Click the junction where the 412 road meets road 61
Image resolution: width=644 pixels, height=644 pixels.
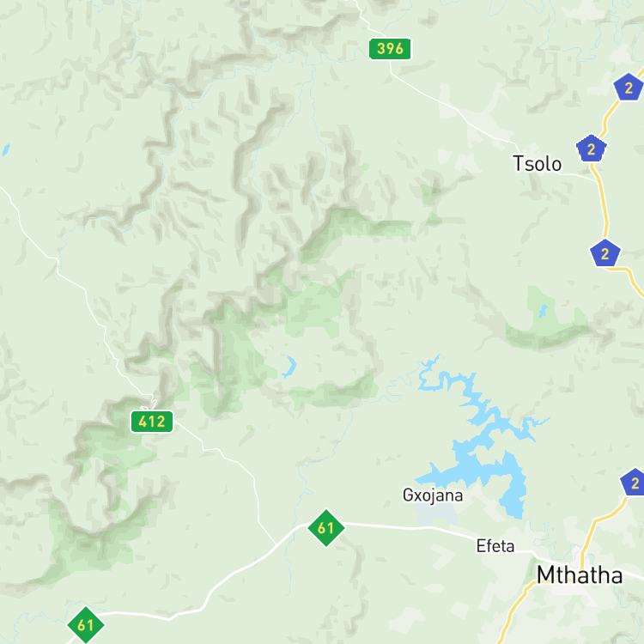(276, 545)
